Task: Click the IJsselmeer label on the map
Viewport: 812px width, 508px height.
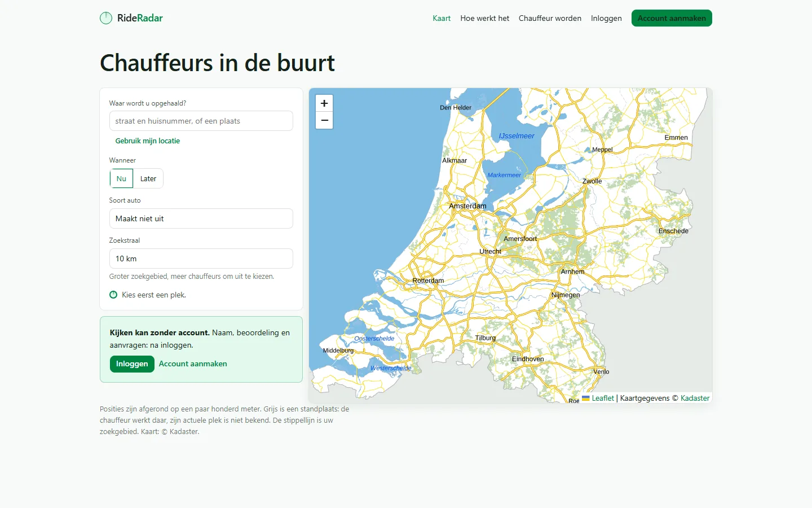Action: [517, 136]
